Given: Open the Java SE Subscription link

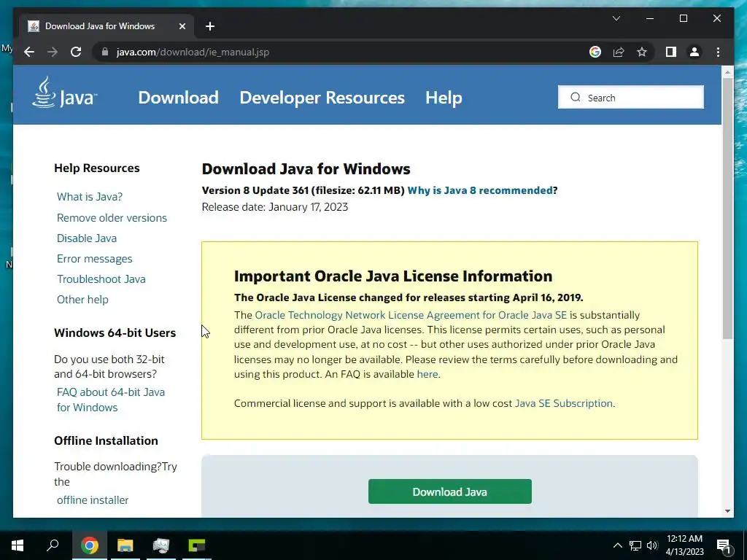Looking at the screenshot, I should (x=564, y=403).
